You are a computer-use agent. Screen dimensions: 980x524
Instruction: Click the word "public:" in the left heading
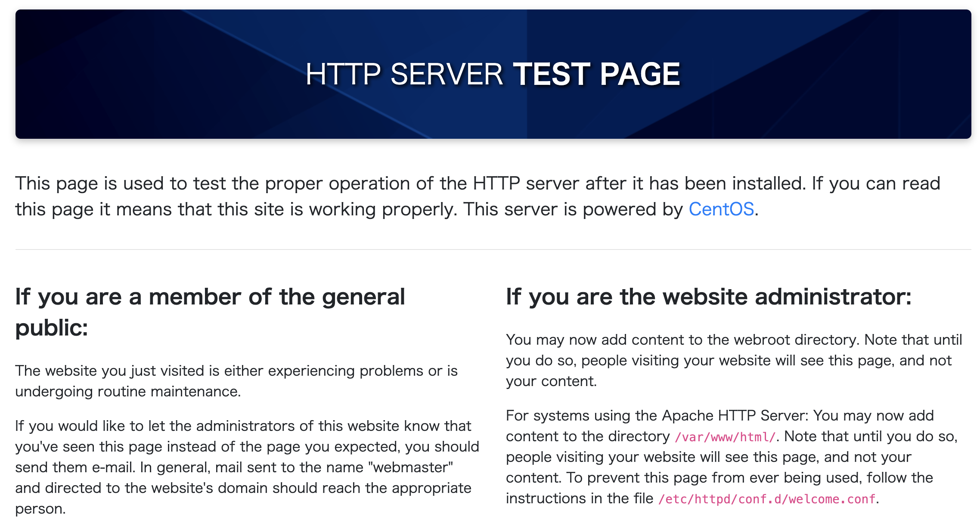pos(52,328)
